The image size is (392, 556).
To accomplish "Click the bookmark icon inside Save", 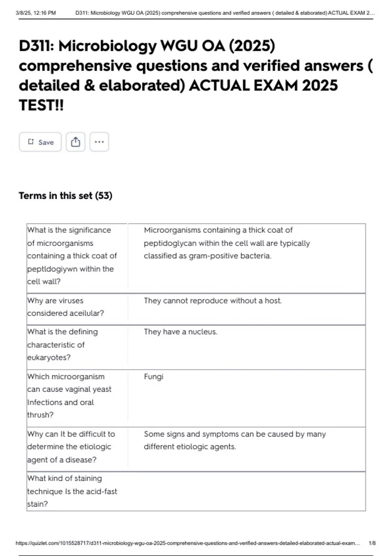I will (31, 142).
